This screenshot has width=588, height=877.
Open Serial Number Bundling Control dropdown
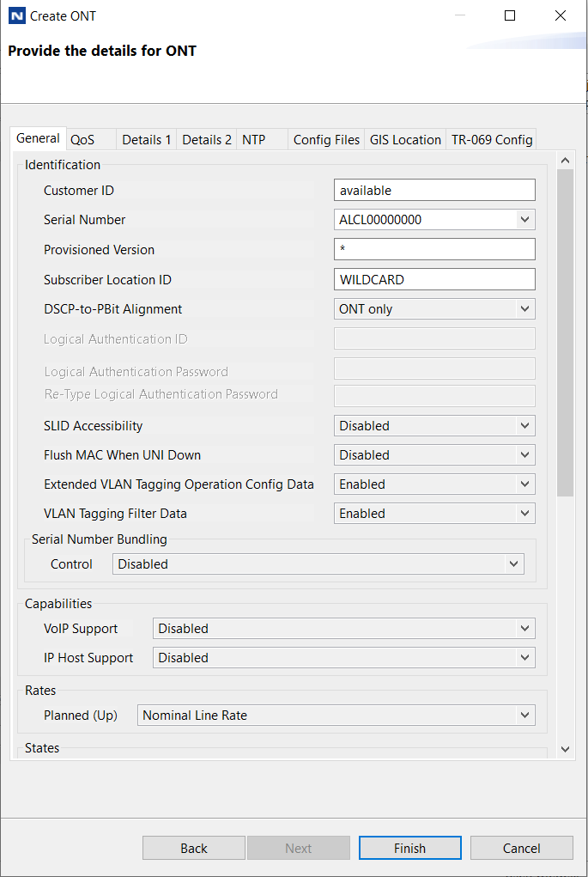coord(318,563)
